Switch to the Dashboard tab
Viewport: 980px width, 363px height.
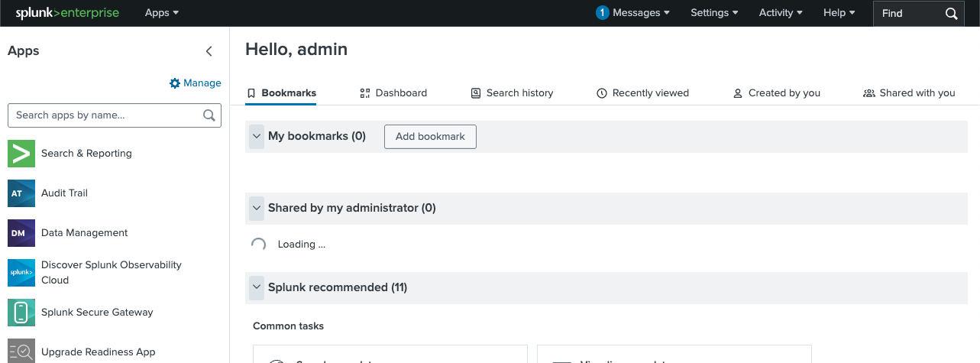tap(393, 93)
